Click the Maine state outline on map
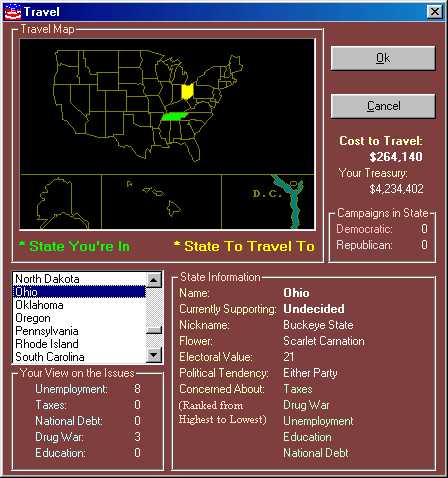Viewport: 448px width, 478px height. pos(236,64)
